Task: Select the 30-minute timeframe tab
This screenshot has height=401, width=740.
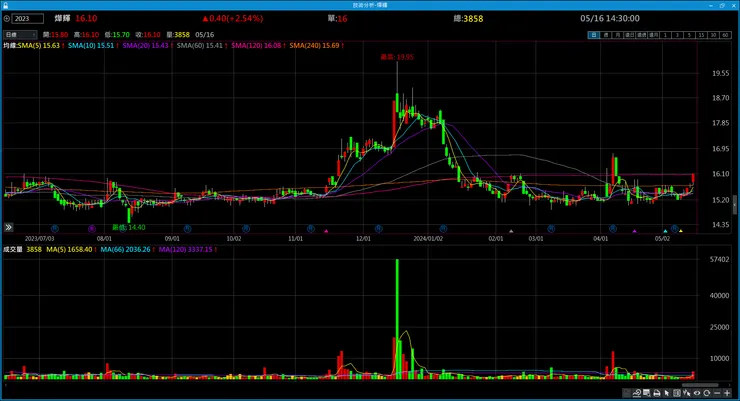Action: [x=713, y=35]
